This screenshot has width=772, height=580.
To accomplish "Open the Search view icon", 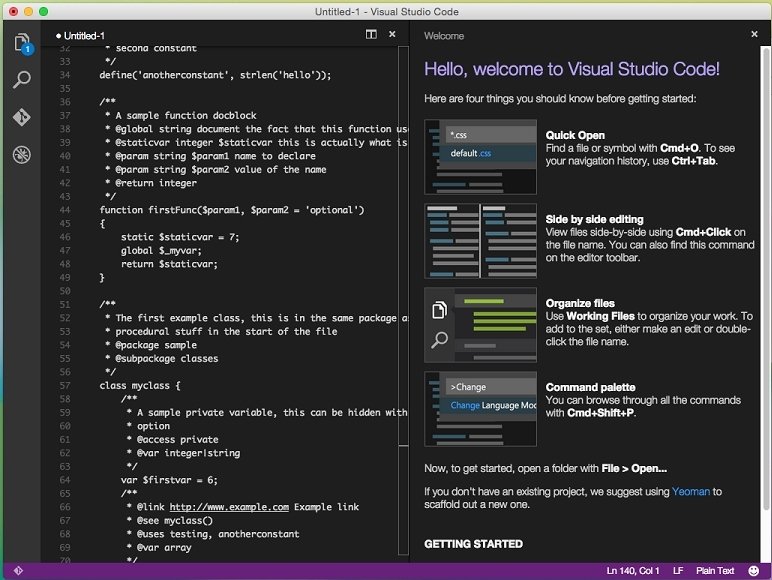I will pyautogui.click(x=22, y=79).
